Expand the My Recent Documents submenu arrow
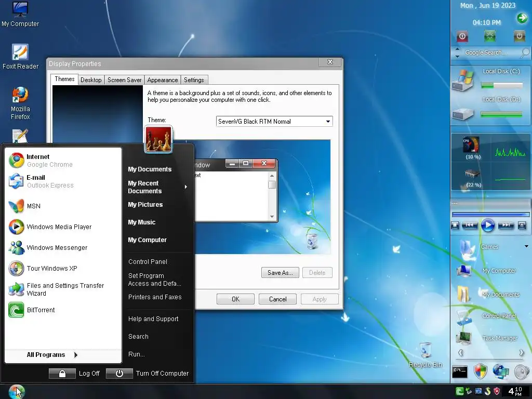The width and height of the screenshot is (532, 399). point(185,187)
